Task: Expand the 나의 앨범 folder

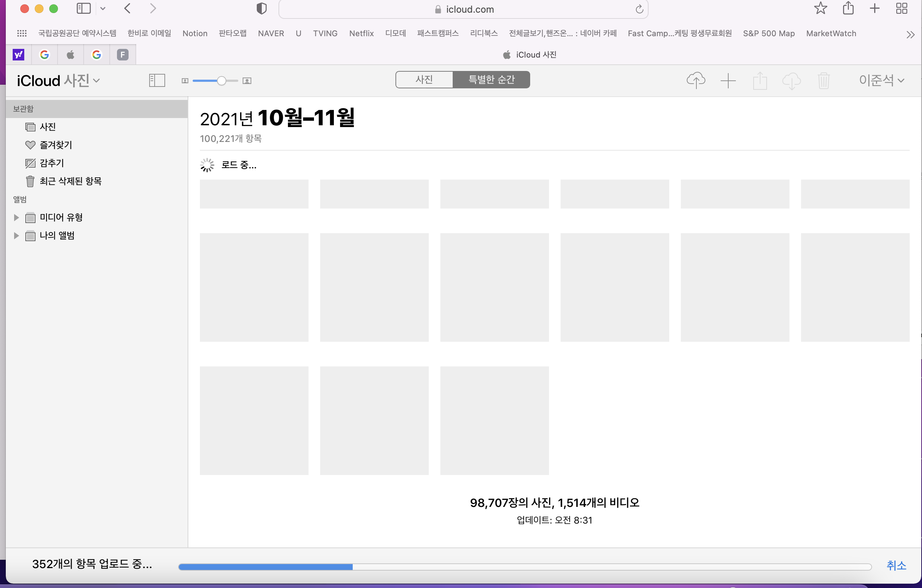Action: [x=16, y=235]
